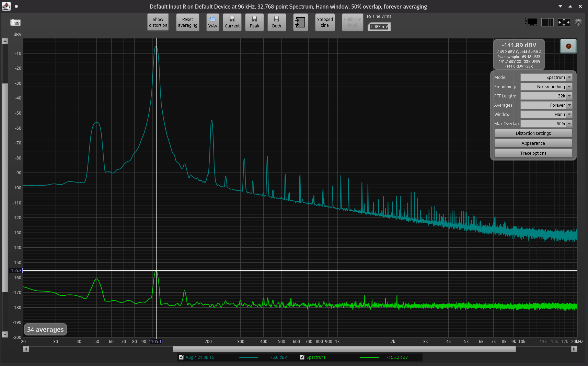Click the dBV axis unit label
This screenshot has width=588, height=366.
(x=18, y=35)
